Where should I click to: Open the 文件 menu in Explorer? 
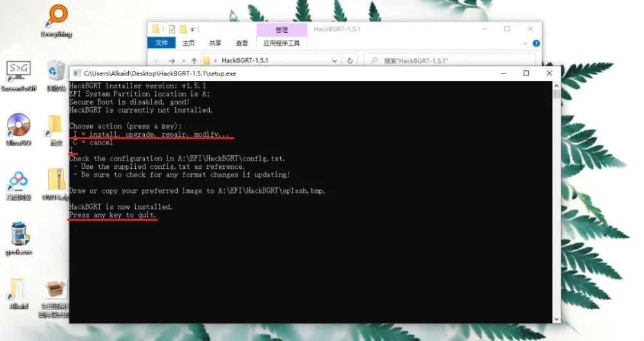tap(162, 43)
